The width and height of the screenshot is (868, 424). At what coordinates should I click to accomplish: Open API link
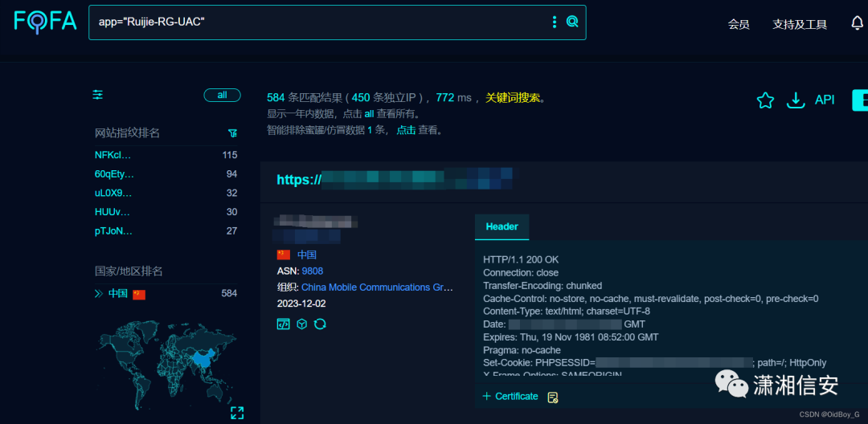825,100
